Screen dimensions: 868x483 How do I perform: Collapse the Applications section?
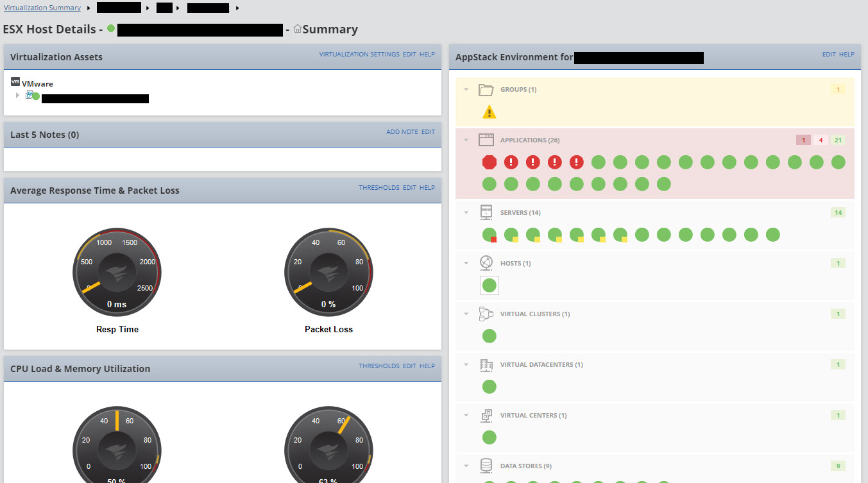(x=466, y=140)
